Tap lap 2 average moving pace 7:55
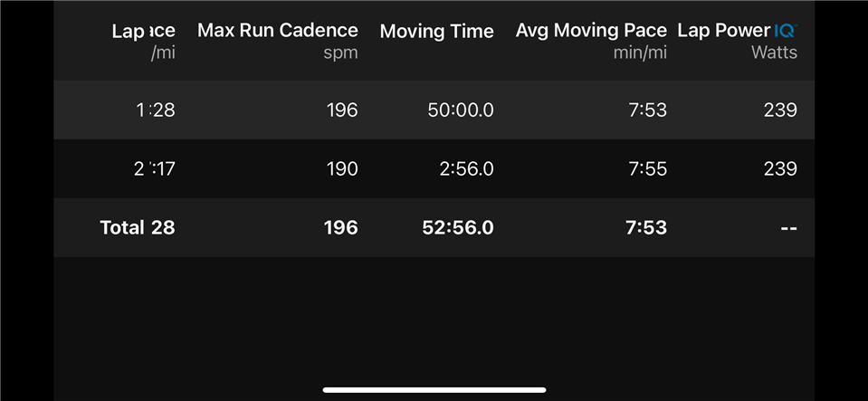 [x=648, y=169]
